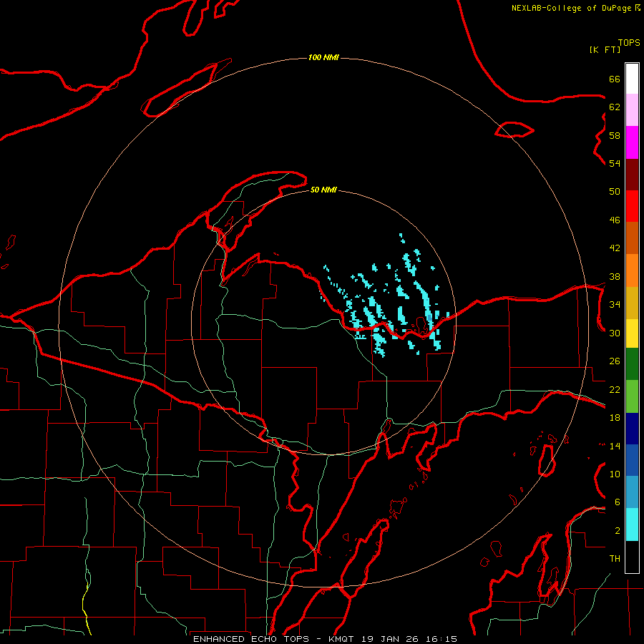
Task: Click the 10 legend value label
Action: 615,474
